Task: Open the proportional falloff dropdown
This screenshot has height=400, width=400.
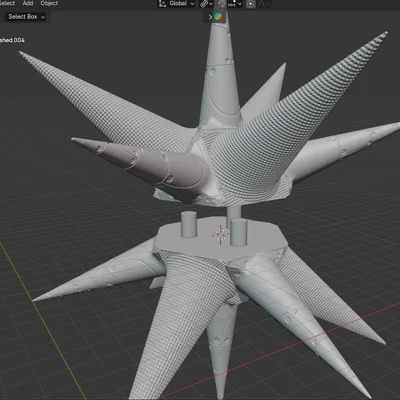Action: pos(263,4)
